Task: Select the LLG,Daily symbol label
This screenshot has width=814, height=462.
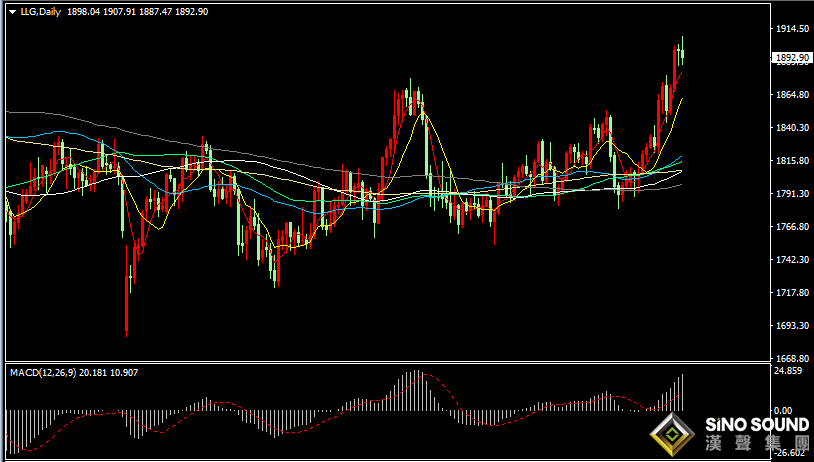Action: click(x=40, y=11)
